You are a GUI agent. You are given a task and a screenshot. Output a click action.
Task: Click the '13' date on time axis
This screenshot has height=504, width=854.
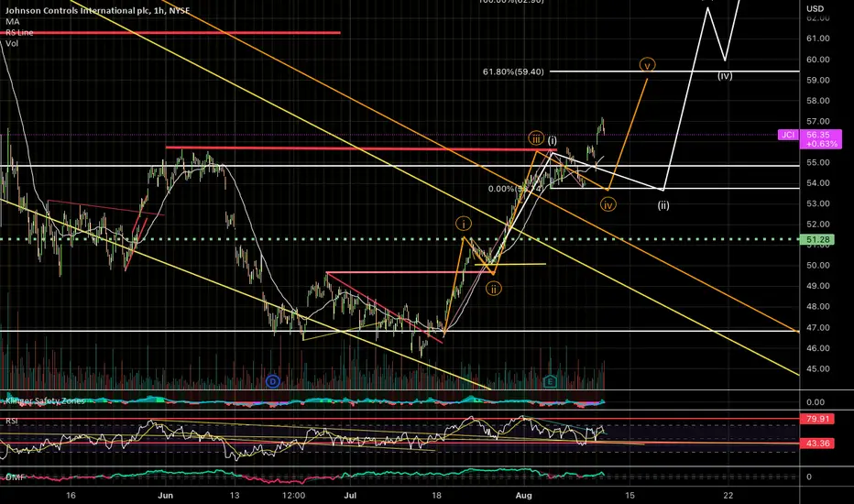point(235,495)
